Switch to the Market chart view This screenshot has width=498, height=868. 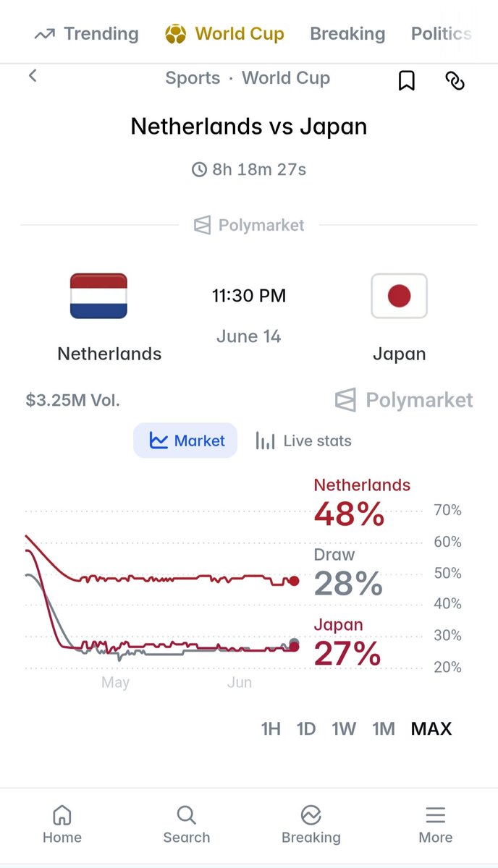(x=185, y=441)
